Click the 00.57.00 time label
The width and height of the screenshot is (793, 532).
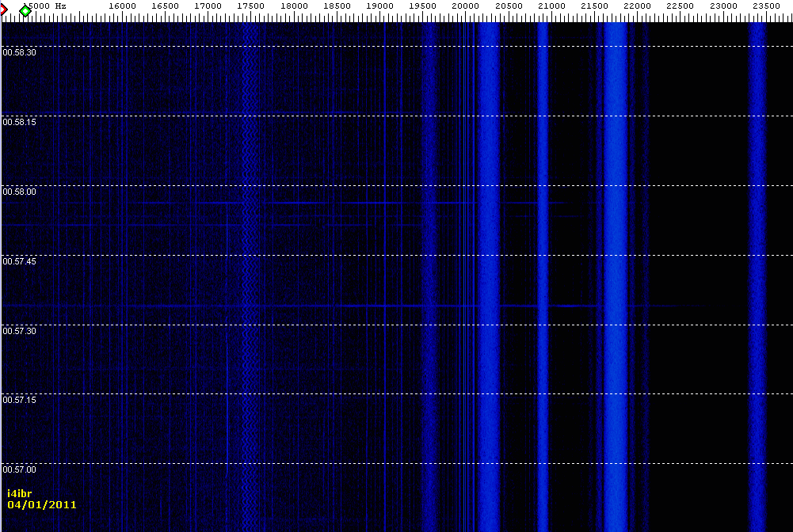(19, 470)
